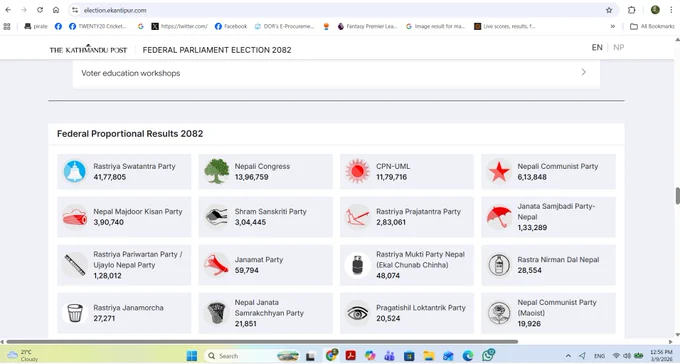Reload the page in browser

tap(40, 10)
